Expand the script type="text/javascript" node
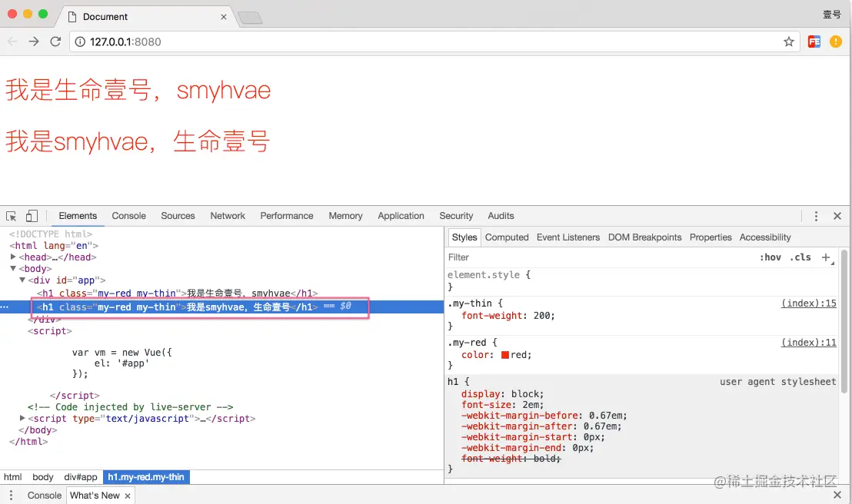 [x=22, y=418]
